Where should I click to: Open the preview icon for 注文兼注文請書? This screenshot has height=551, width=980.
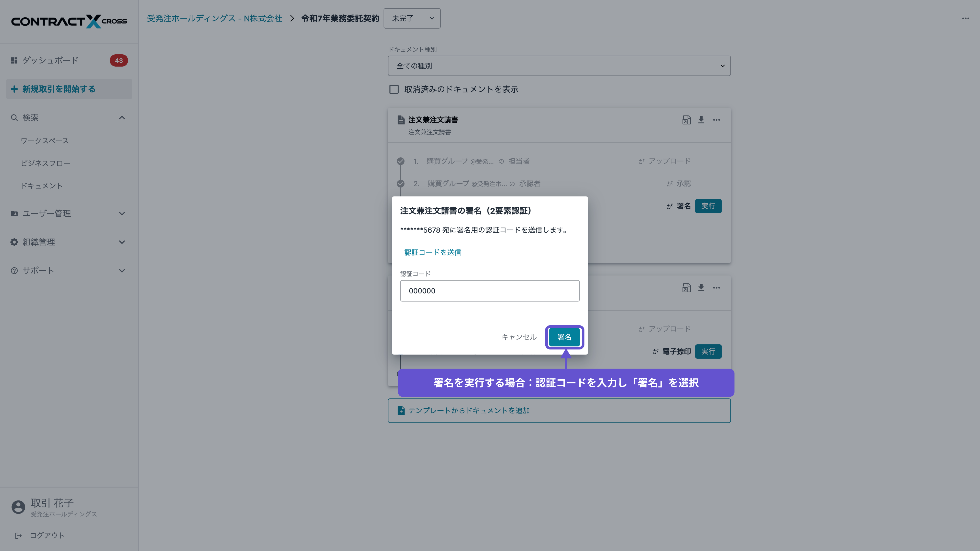(x=686, y=120)
